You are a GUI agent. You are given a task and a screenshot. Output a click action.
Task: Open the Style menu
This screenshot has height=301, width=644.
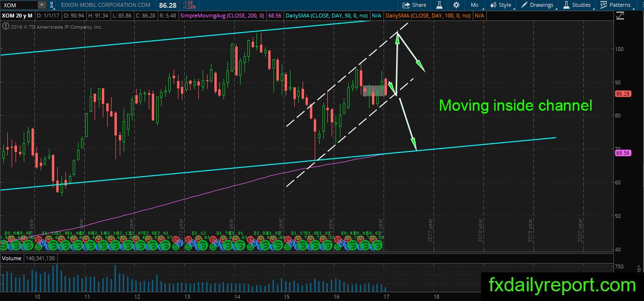pyautogui.click(x=500, y=5)
